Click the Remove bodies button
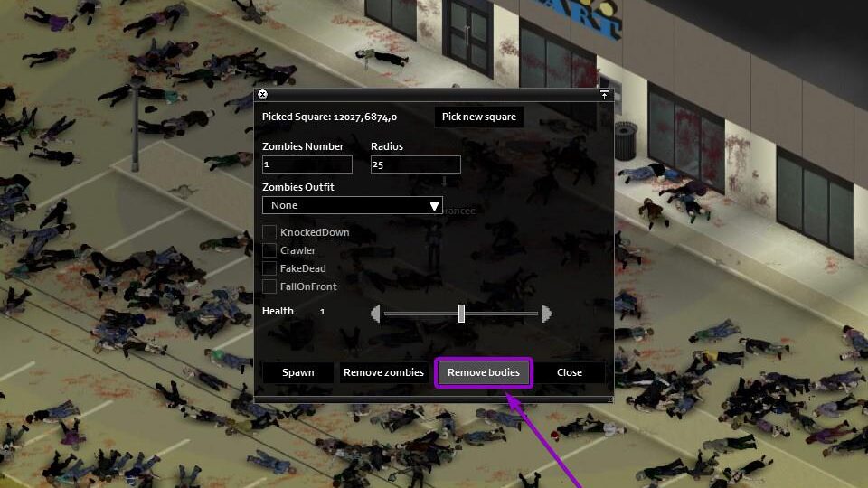Image resolution: width=868 pixels, height=488 pixels. [484, 372]
